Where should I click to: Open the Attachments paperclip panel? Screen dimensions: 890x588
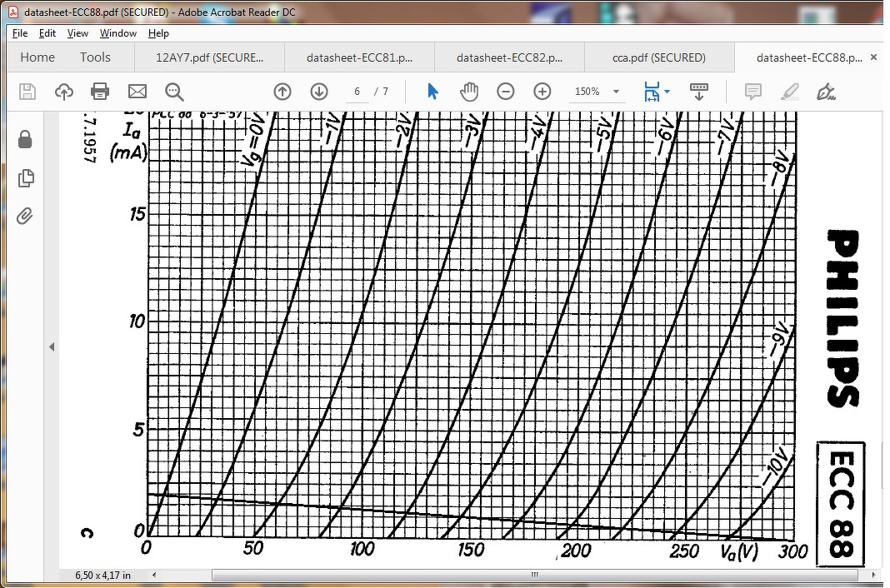point(24,216)
